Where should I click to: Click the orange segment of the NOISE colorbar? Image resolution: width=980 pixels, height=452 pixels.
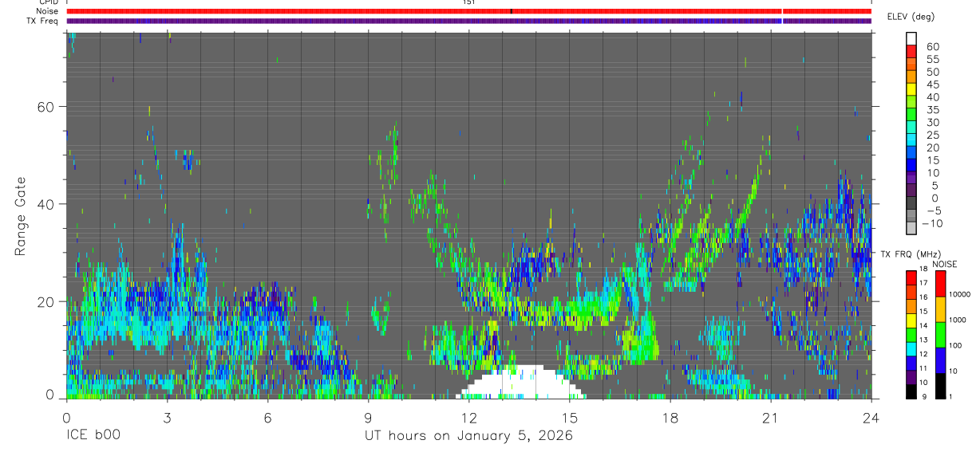pos(940,309)
